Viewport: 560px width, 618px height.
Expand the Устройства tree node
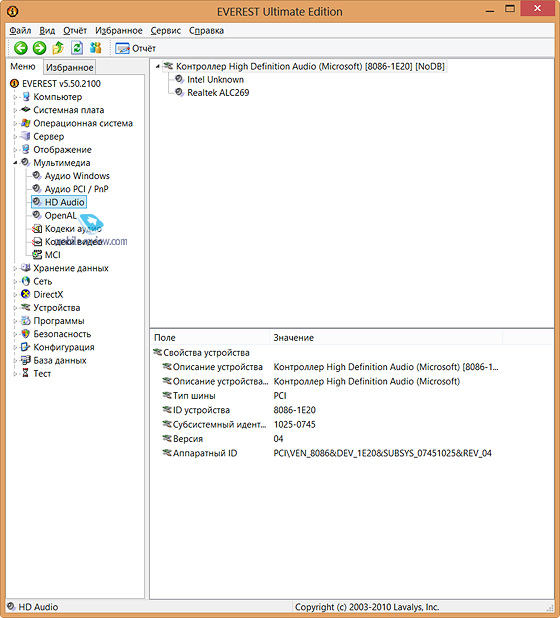pyautogui.click(x=15, y=308)
